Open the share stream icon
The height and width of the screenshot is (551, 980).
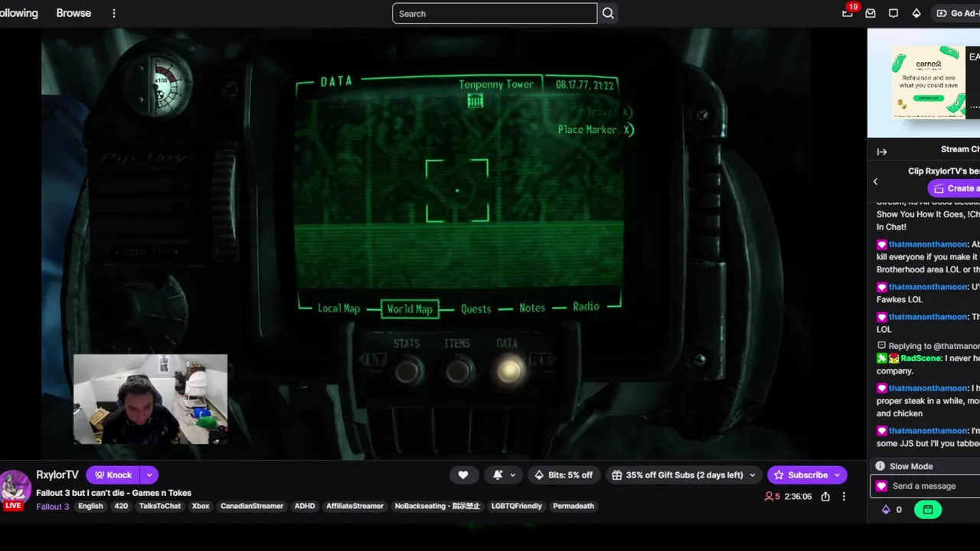825,497
